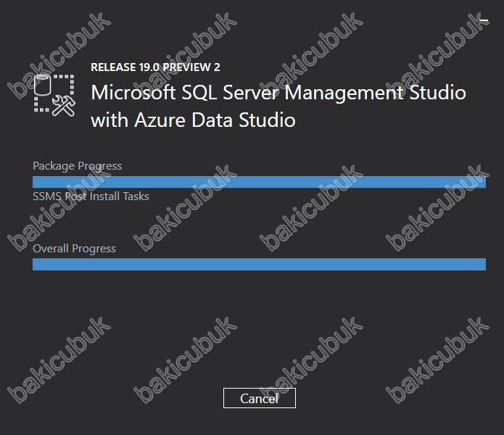Click the database cylinder in the logo

click(42, 85)
